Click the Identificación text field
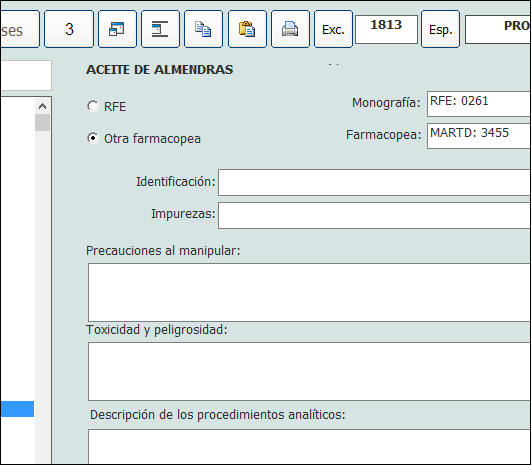The width and height of the screenshot is (531, 465). click(374, 183)
